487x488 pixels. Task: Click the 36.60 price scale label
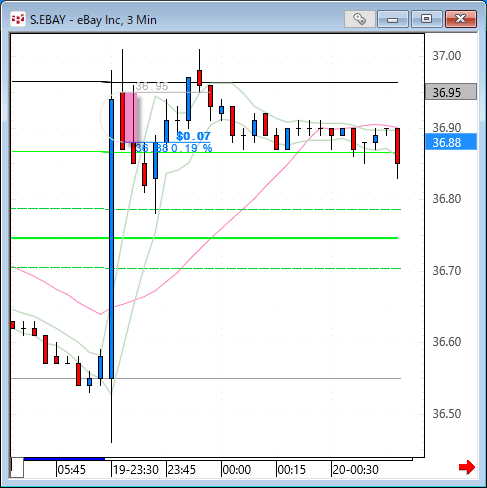tap(447, 342)
